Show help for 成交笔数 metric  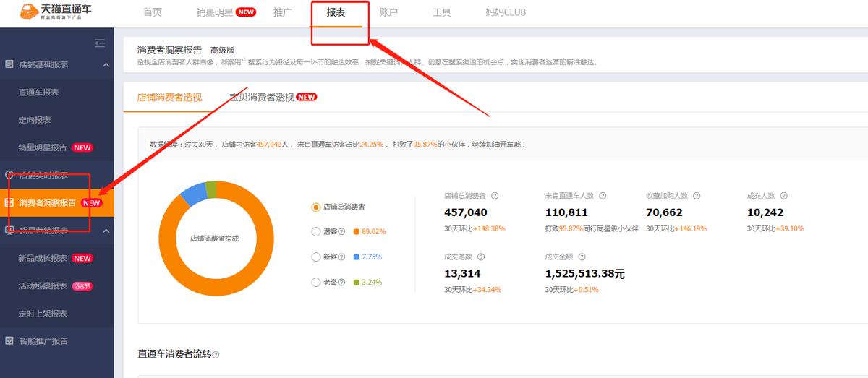pos(481,257)
